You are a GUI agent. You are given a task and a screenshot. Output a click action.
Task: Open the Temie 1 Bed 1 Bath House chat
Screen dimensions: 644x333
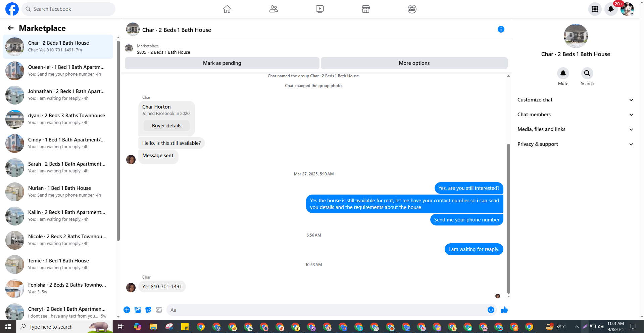click(58, 264)
